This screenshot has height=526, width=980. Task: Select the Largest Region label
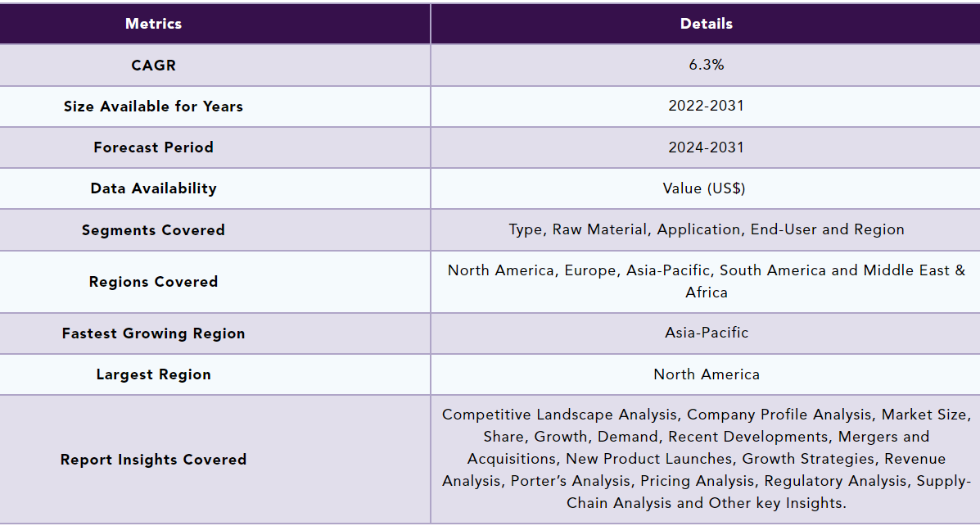(x=153, y=374)
